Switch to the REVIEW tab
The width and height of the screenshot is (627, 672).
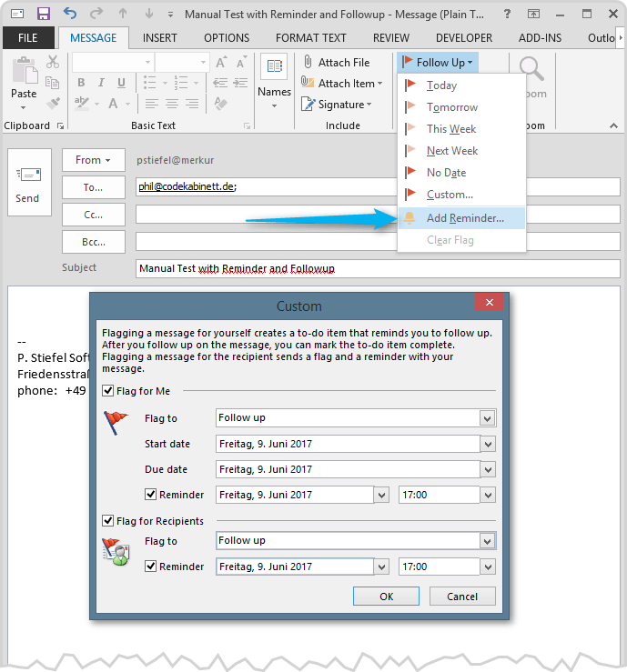(391, 37)
